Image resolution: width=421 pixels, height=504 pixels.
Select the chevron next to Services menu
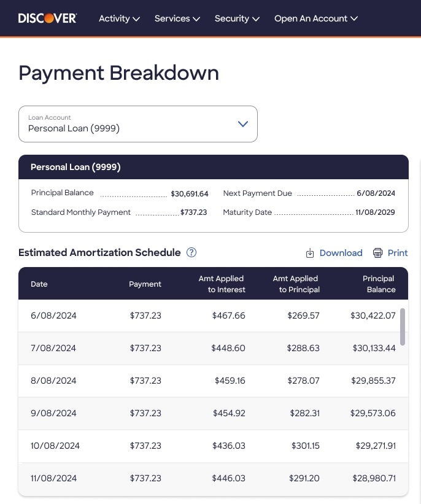pos(196,18)
